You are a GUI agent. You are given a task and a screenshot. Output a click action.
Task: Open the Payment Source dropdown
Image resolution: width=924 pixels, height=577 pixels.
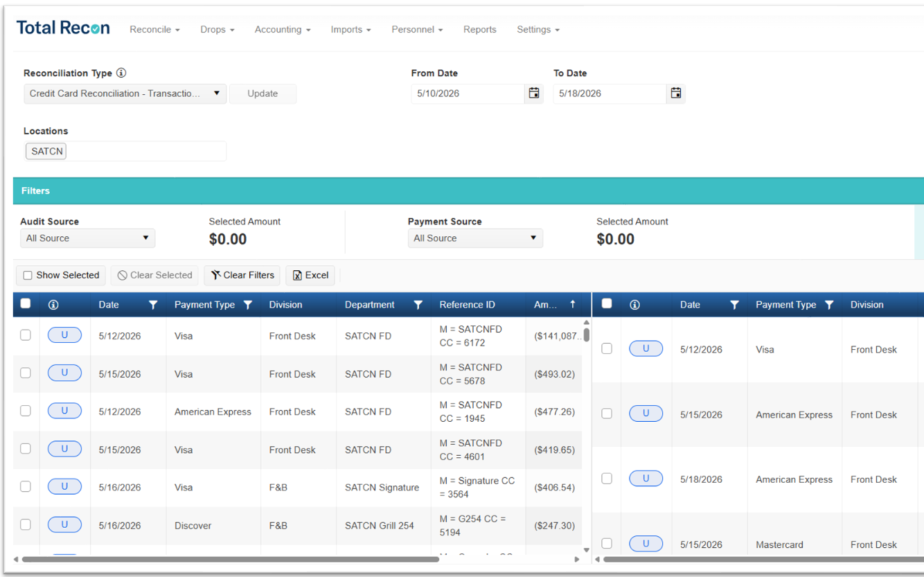pos(475,238)
